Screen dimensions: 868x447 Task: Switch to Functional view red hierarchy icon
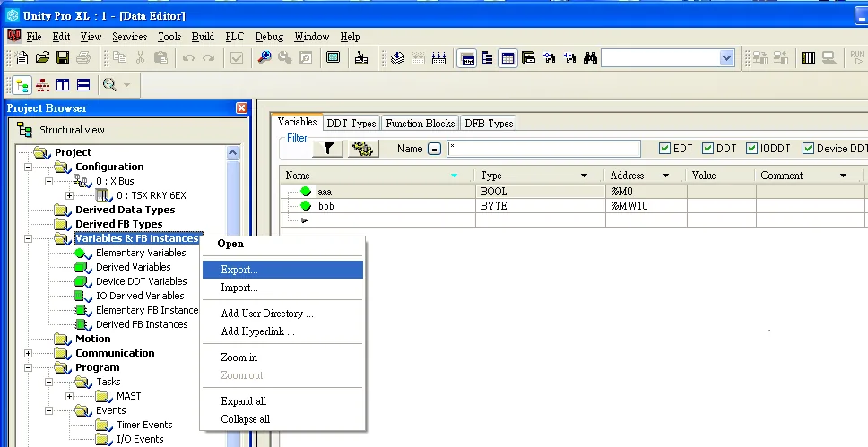point(43,84)
